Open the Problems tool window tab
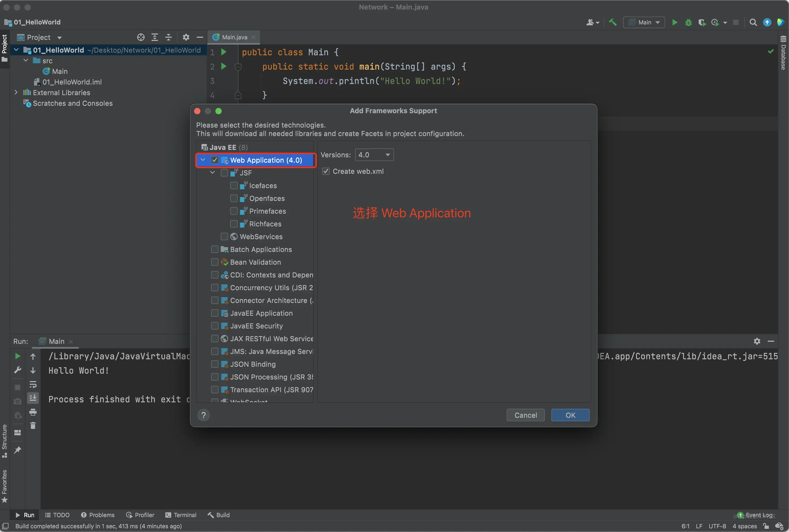 [98, 515]
